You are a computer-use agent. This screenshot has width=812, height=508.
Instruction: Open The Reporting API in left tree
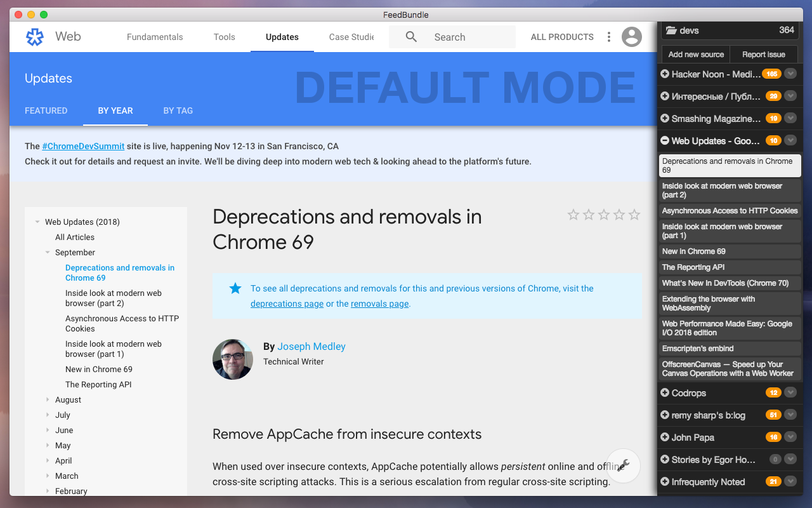98,385
